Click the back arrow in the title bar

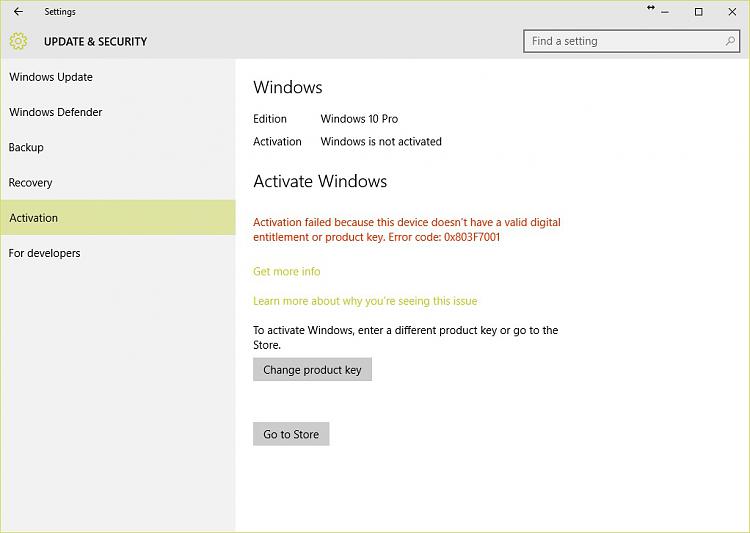coord(18,12)
